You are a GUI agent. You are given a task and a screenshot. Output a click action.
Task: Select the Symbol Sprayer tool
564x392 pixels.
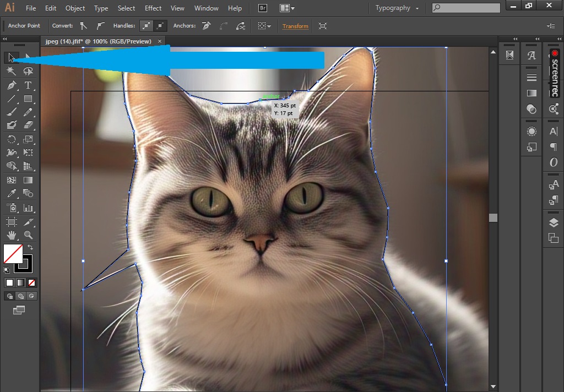pos(11,208)
